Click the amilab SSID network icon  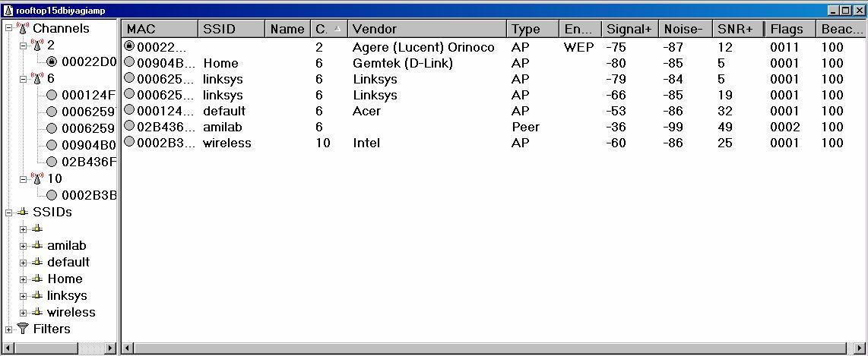(x=36, y=246)
